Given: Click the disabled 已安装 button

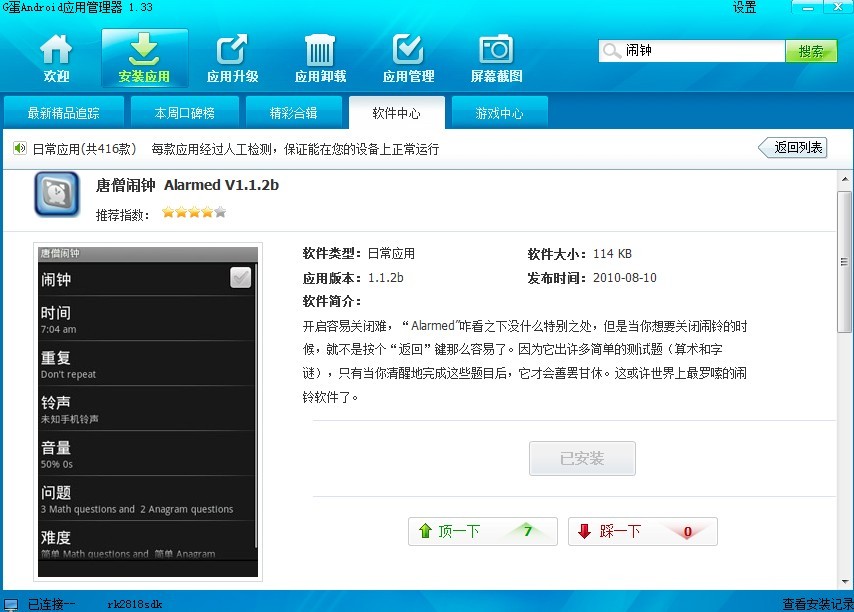Looking at the screenshot, I should click(x=582, y=458).
